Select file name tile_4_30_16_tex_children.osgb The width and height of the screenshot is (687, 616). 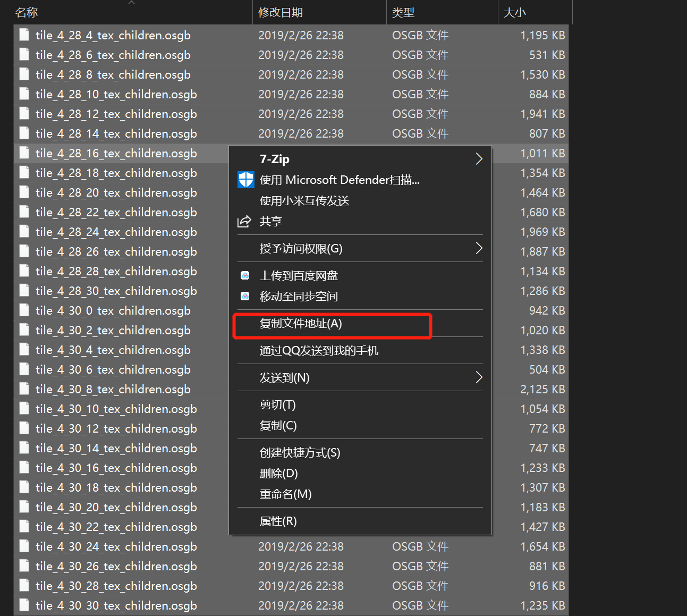tap(116, 468)
